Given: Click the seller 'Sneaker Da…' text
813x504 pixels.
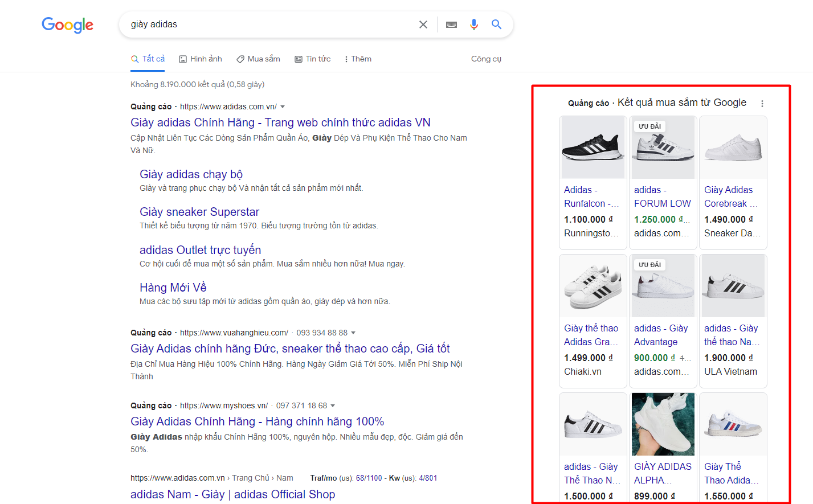Looking at the screenshot, I should tap(732, 233).
